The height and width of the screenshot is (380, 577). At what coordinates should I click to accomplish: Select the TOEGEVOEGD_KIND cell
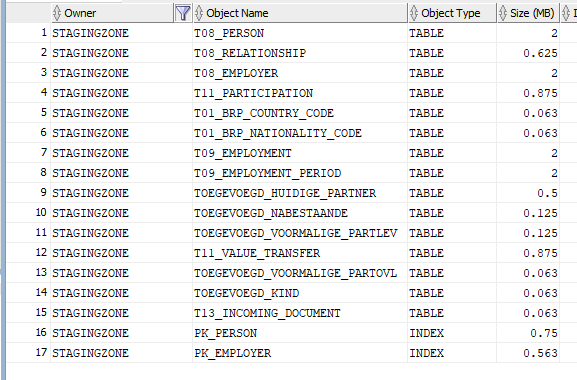300,293
